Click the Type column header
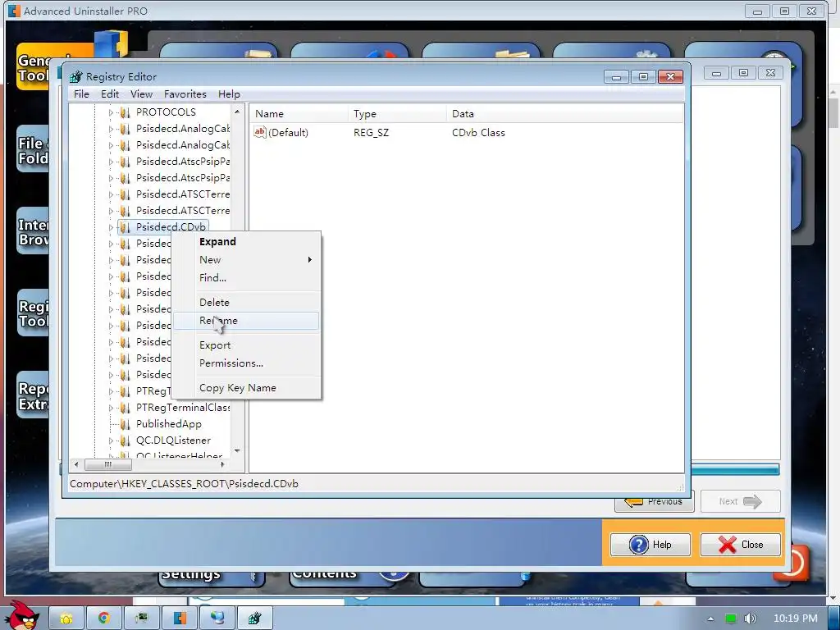Screen dimensions: 840x630 coord(397,113)
